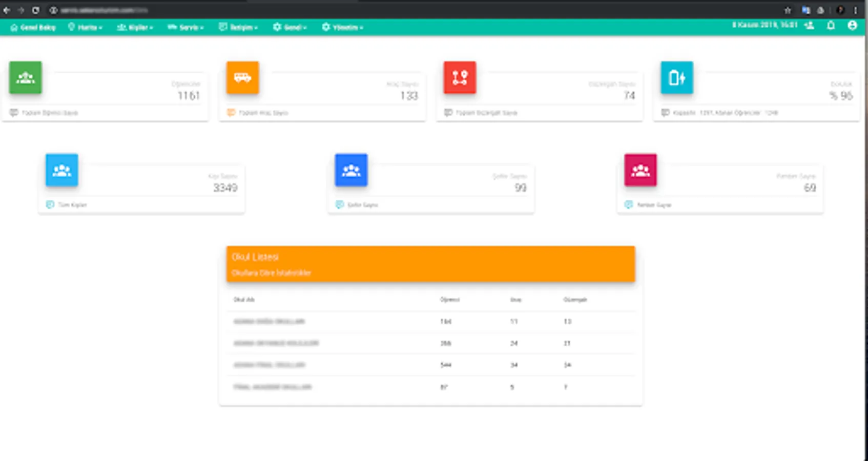Open the Yönetim gear menu
This screenshot has width=868, height=461.
coord(343,27)
